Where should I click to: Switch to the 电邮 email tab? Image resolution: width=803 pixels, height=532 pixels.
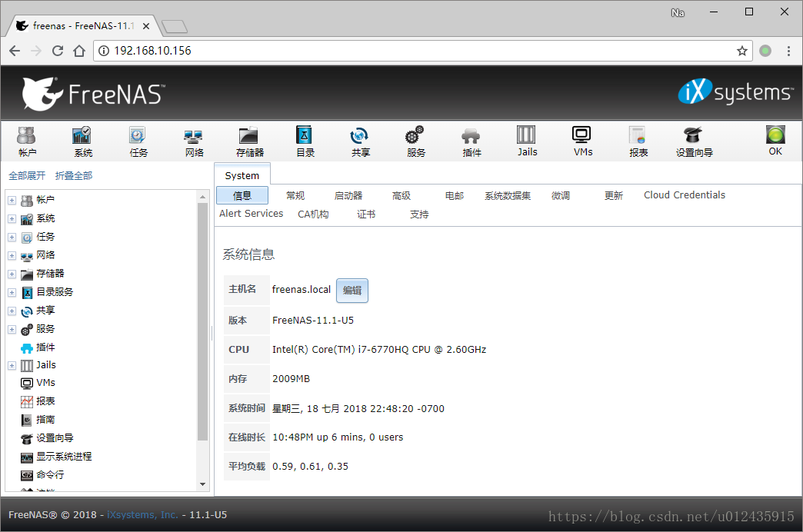pyautogui.click(x=455, y=195)
